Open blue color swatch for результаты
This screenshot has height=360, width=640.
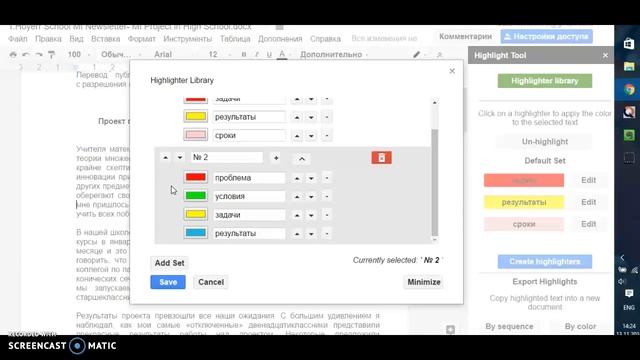click(196, 233)
